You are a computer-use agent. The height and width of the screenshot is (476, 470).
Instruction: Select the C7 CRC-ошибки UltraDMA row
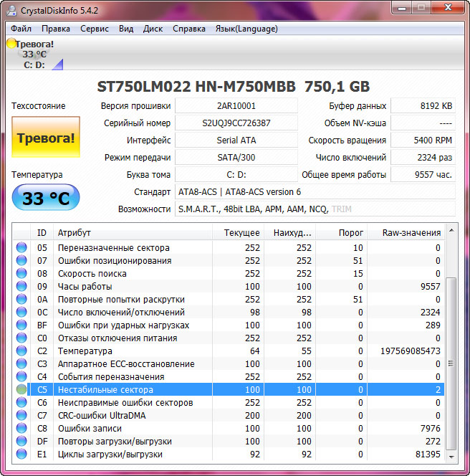pyautogui.click(x=229, y=415)
